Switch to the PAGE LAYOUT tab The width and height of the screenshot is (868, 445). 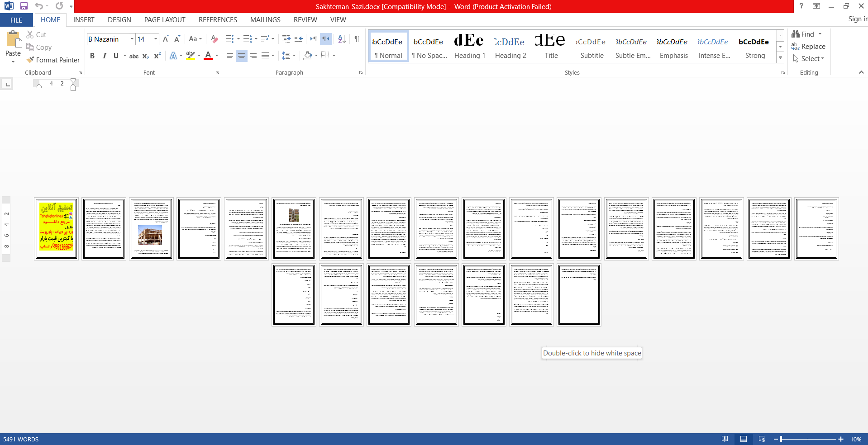tap(165, 20)
